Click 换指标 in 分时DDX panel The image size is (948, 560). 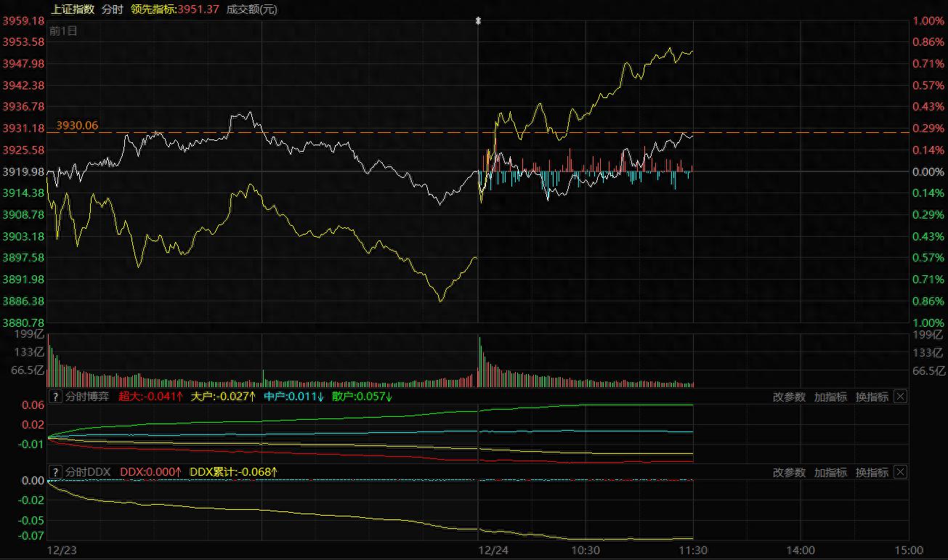pyautogui.click(x=872, y=473)
